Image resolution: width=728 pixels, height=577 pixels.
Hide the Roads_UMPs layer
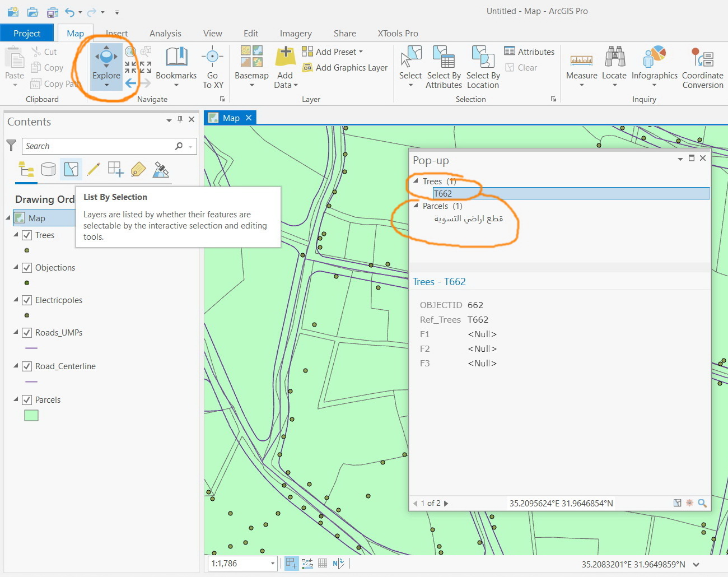27,333
